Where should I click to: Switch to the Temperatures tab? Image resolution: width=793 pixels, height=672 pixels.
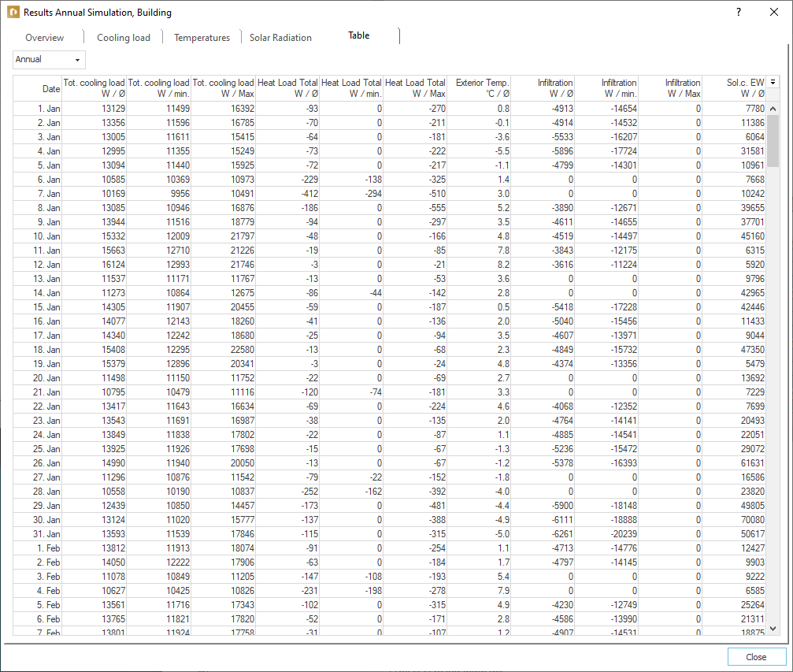(x=202, y=38)
